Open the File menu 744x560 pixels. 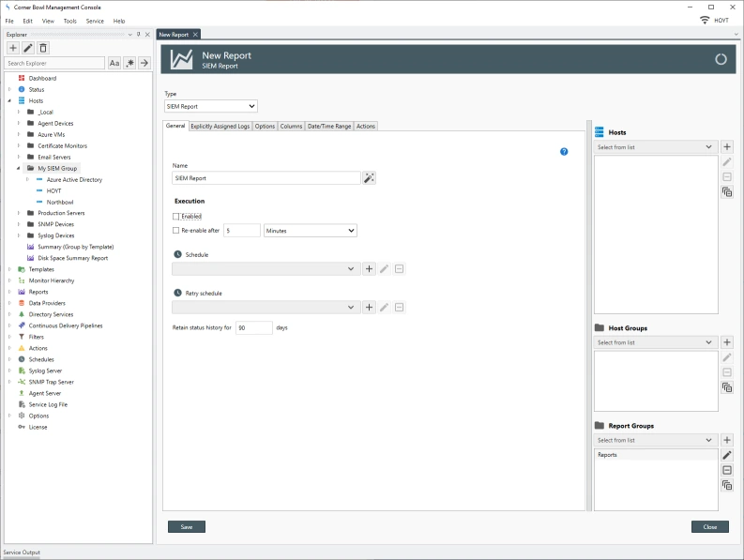tap(9, 21)
